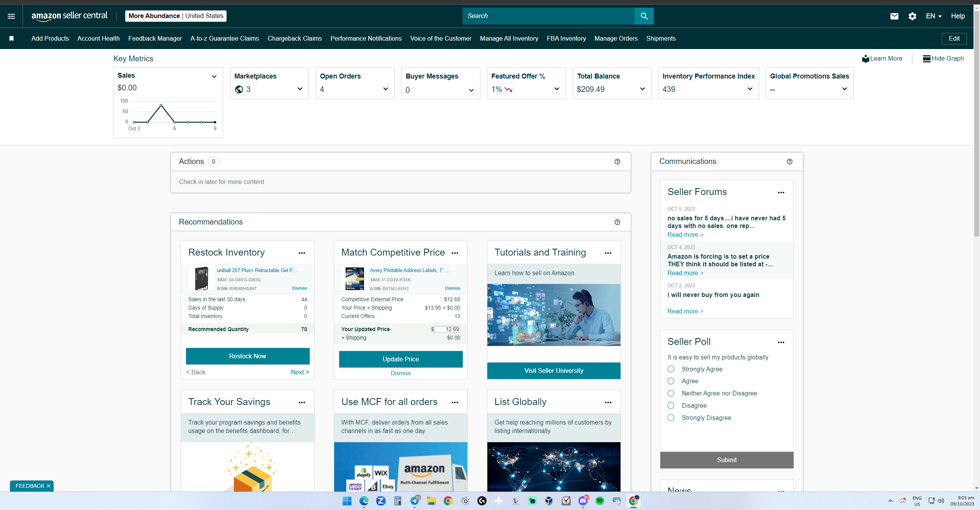This screenshot has width=980, height=510.
Task: Open Seller Forums options ellipsis
Action: pyautogui.click(x=781, y=192)
